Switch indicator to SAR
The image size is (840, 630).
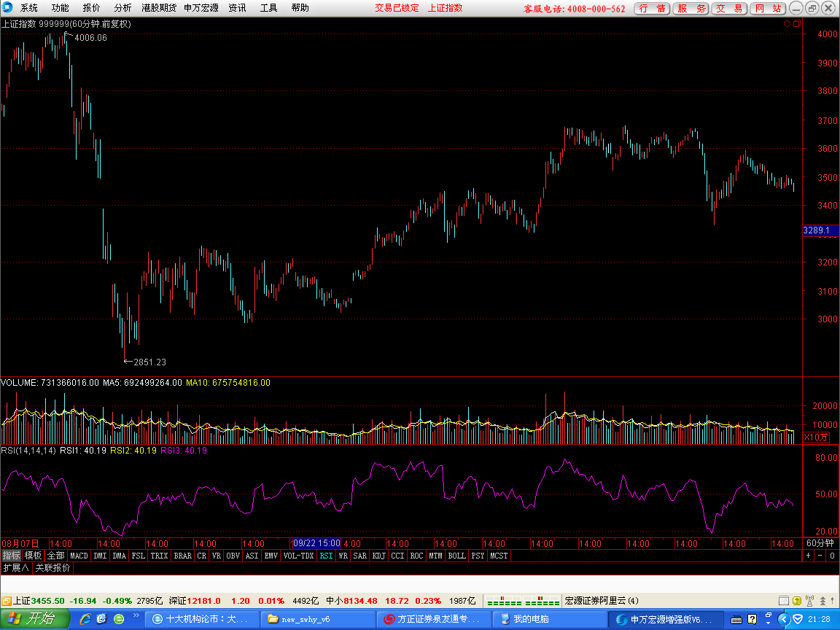tap(360, 556)
